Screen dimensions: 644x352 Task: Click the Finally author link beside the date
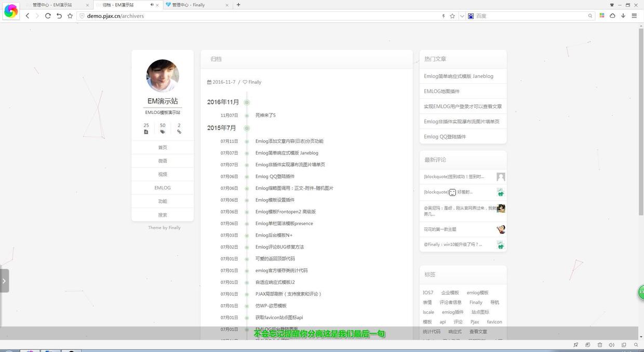(x=254, y=82)
